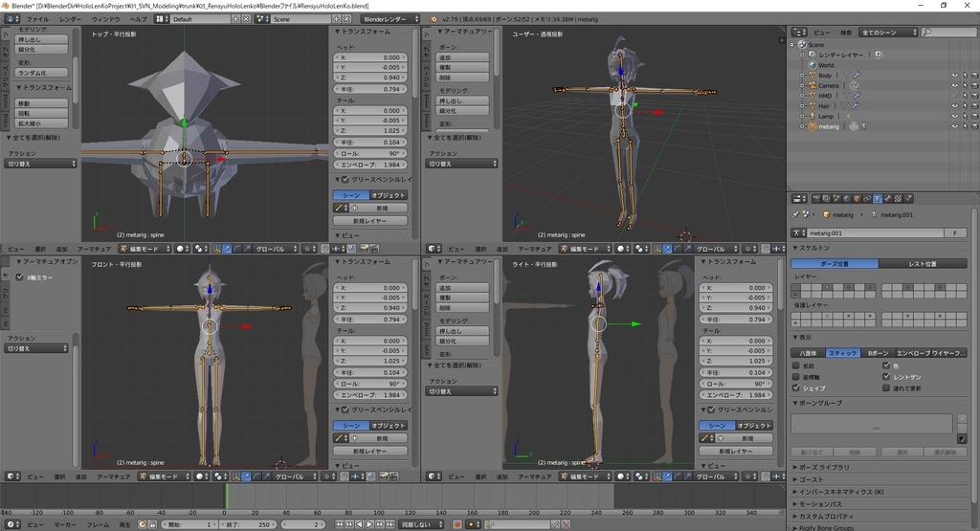Click the Body mesh icon in outliner
Viewport: 980px width, 531px height.
pos(813,75)
